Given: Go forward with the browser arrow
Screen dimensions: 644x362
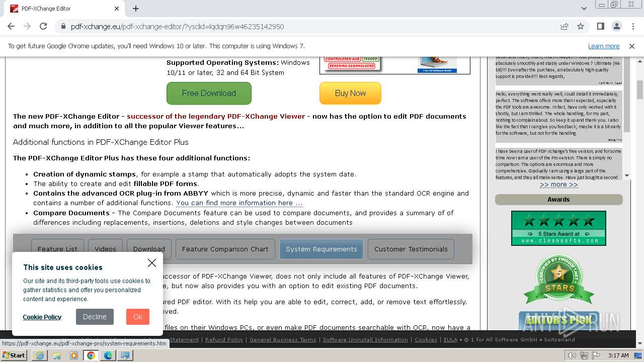Looking at the screenshot, I should 27,26.
